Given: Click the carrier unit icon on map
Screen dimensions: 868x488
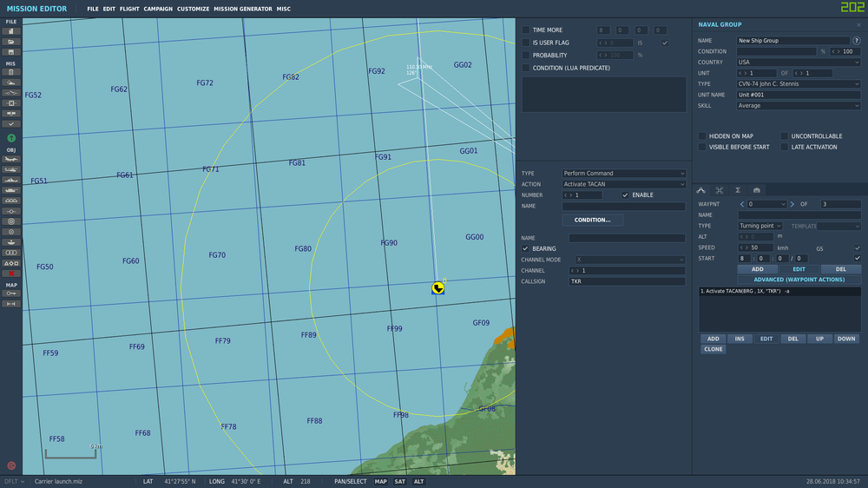Looking at the screenshot, I should pos(438,287).
